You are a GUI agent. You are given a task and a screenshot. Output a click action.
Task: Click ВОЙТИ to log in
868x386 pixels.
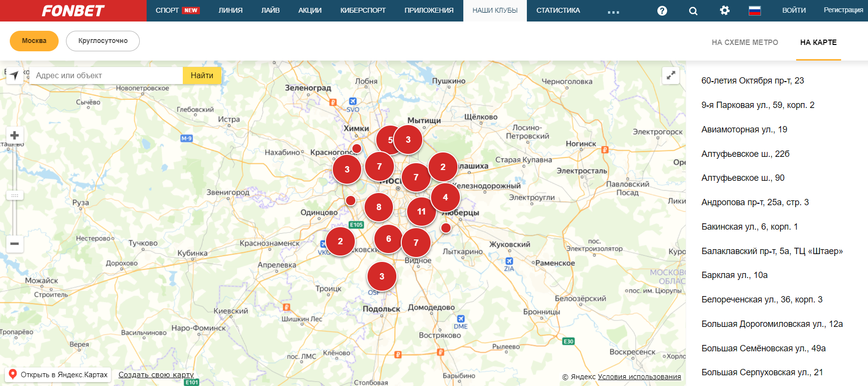794,10
